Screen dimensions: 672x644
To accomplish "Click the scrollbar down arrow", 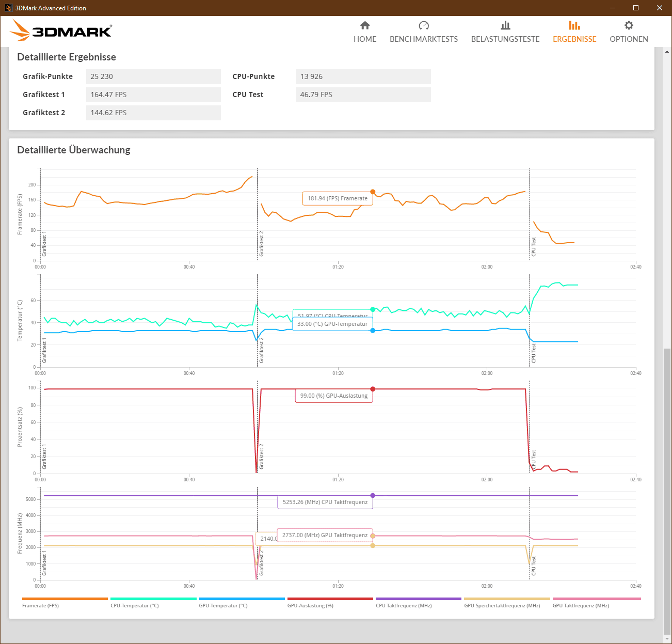I will tap(667, 639).
